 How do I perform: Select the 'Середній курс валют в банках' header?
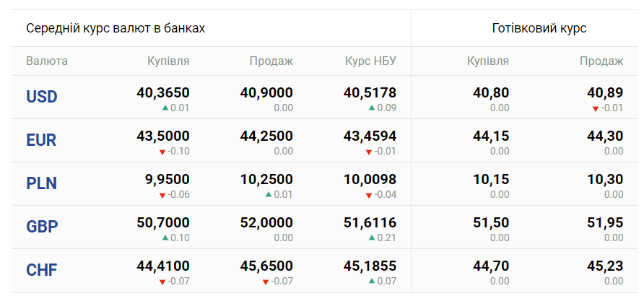116,29
